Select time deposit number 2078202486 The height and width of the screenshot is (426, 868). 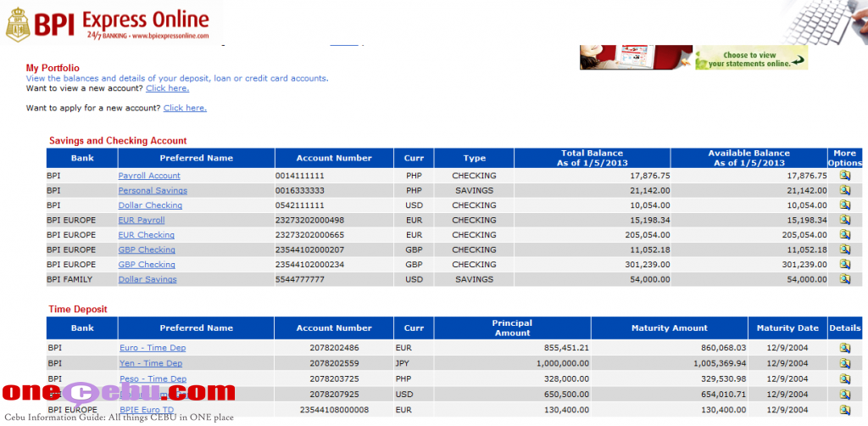pyautogui.click(x=334, y=348)
